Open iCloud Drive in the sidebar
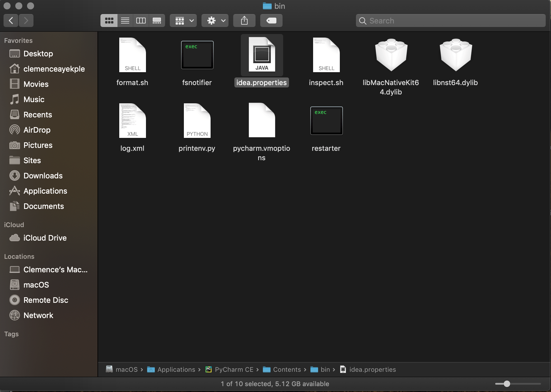 [45, 238]
